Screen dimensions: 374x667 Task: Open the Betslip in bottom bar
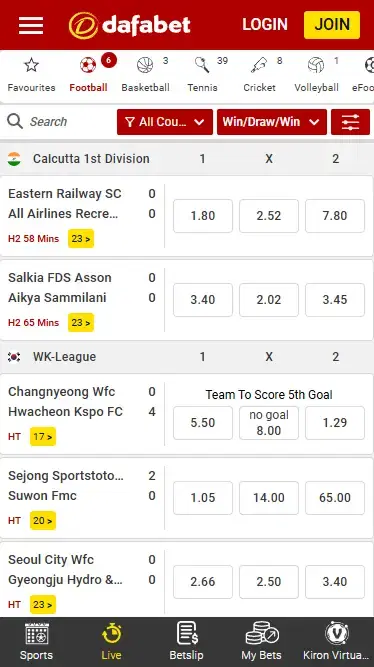pyautogui.click(x=186, y=641)
